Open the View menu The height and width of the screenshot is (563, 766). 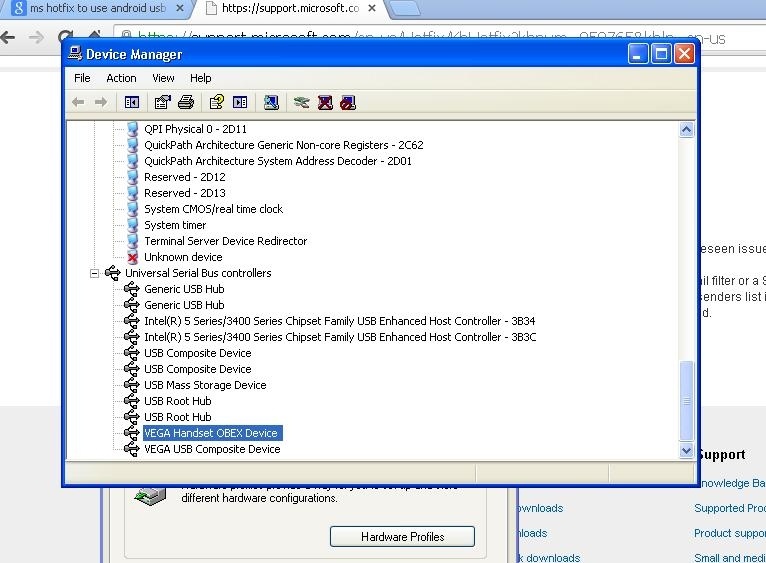coord(163,78)
